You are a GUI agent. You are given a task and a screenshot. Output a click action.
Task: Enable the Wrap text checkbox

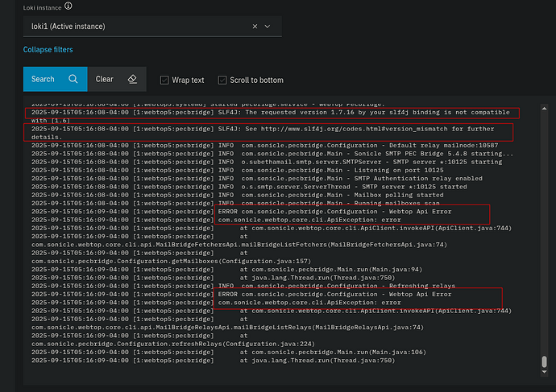point(165,80)
